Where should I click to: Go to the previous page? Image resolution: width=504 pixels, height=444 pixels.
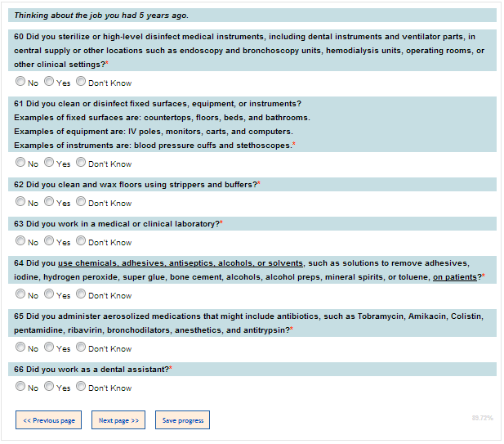49,420
